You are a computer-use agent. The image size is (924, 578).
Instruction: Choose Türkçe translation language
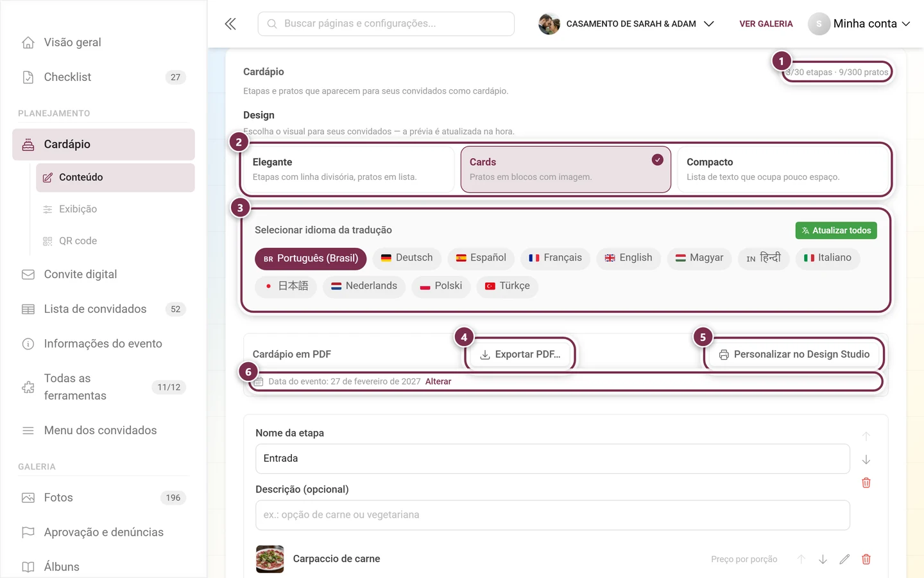click(508, 286)
